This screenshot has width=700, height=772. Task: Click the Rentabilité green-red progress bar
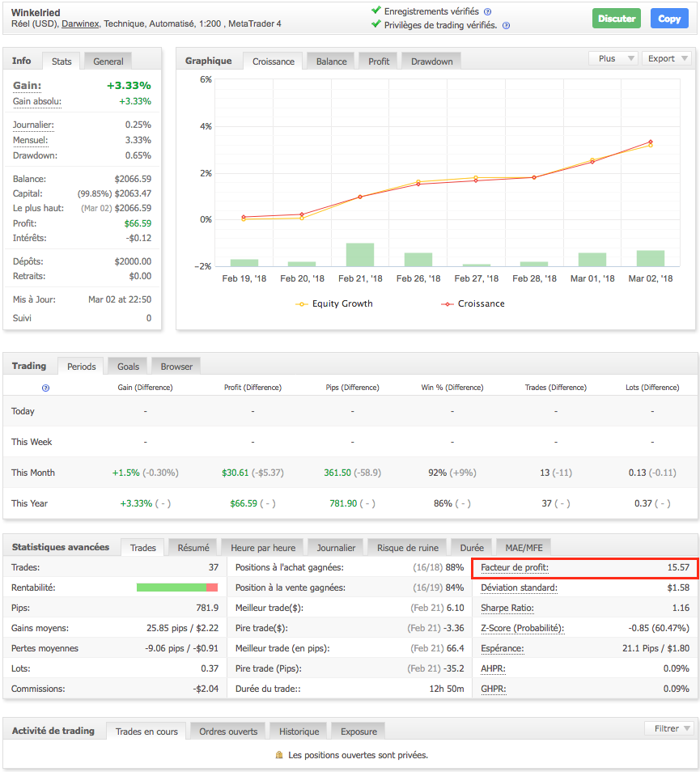click(176, 587)
